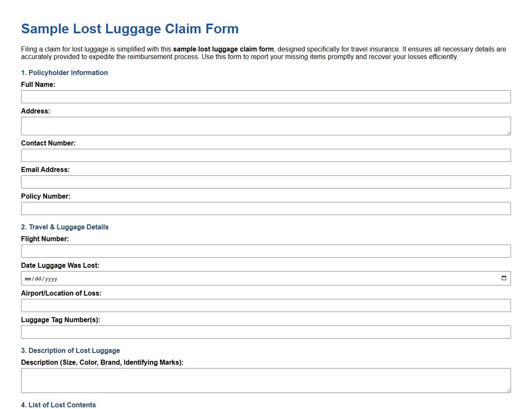
Task: Click the Travel & Luggage Details heading
Action: click(x=65, y=227)
